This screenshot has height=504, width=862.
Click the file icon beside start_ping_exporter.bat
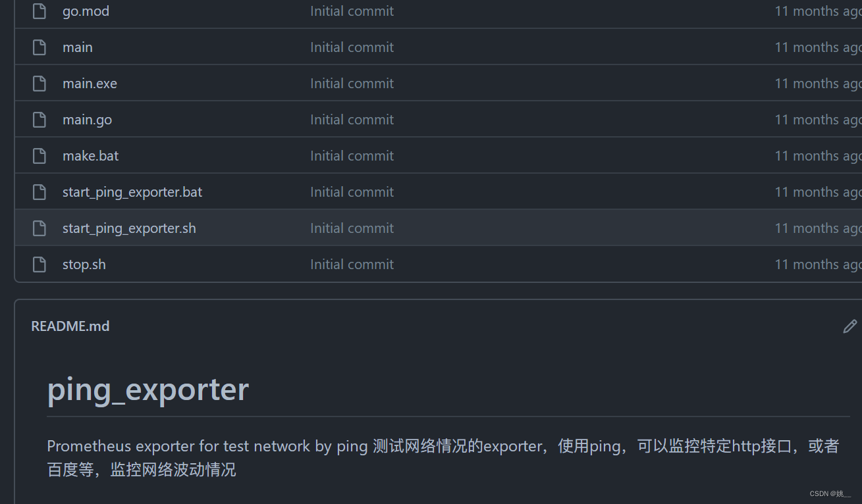click(39, 191)
